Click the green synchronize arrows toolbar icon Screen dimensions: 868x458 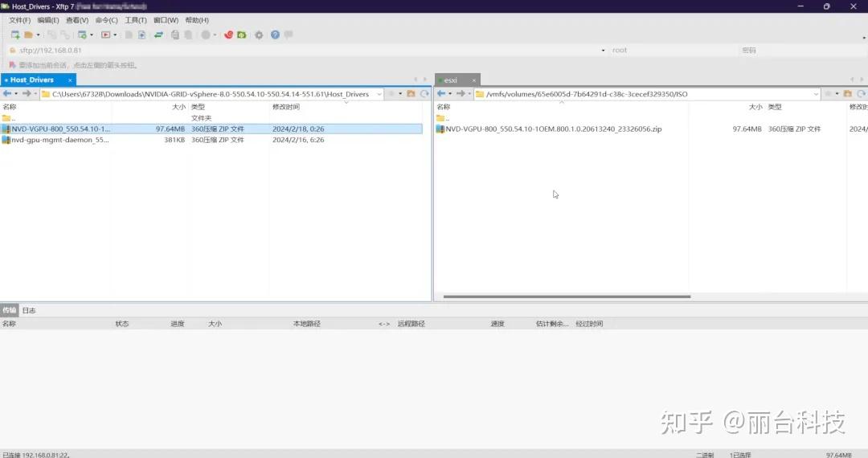click(x=158, y=35)
